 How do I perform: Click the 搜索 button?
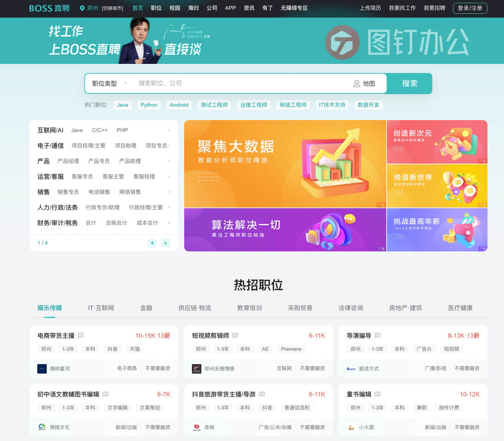409,84
